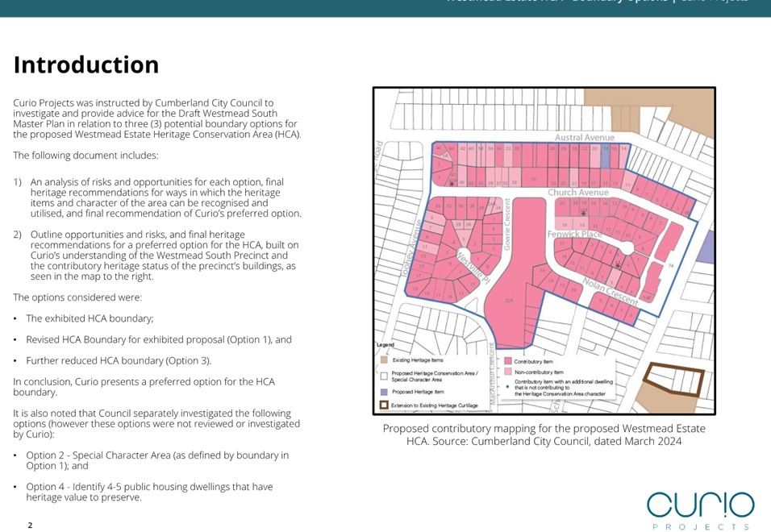The height and width of the screenshot is (532, 771).
Task: Click the "Existing Heritage Items" legend label
Action: coord(418,360)
